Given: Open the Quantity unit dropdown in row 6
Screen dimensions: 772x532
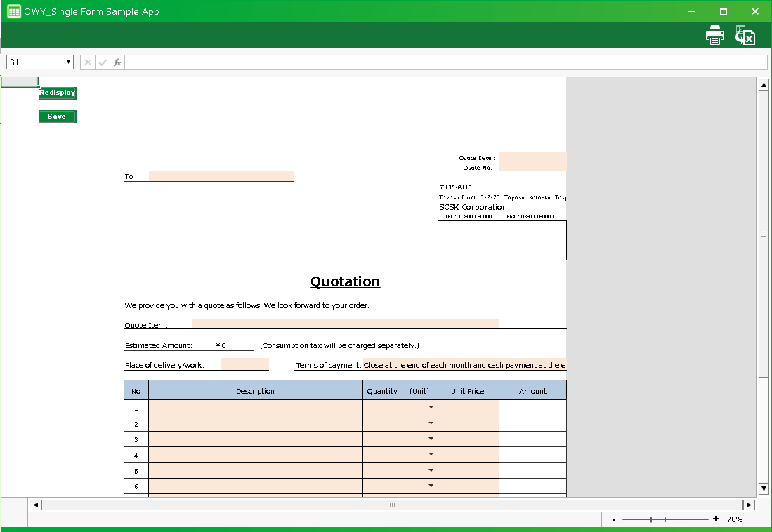Looking at the screenshot, I should [x=431, y=486].
